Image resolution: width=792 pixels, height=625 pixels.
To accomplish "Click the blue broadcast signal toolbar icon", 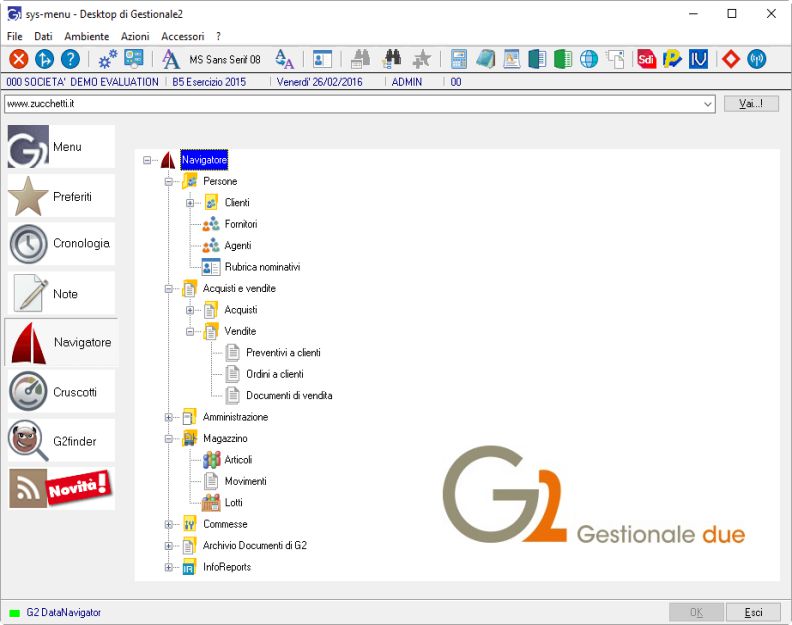I will coord(756,60).
